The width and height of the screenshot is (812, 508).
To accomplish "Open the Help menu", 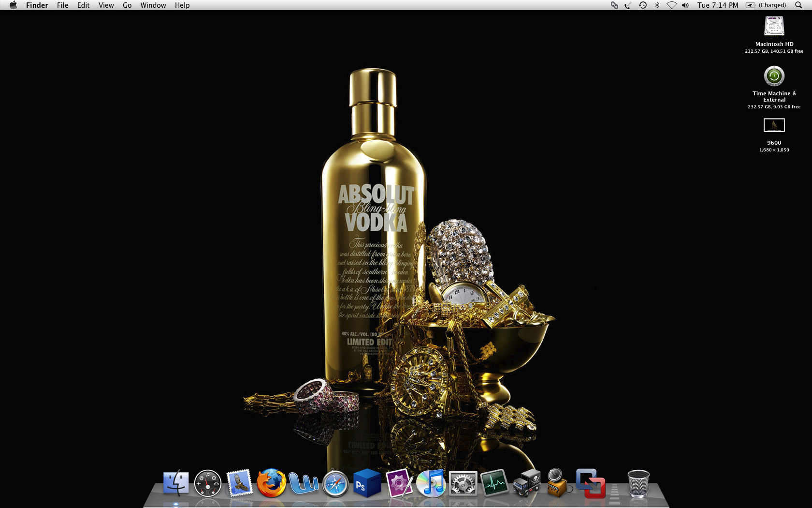I will point(182,5).
